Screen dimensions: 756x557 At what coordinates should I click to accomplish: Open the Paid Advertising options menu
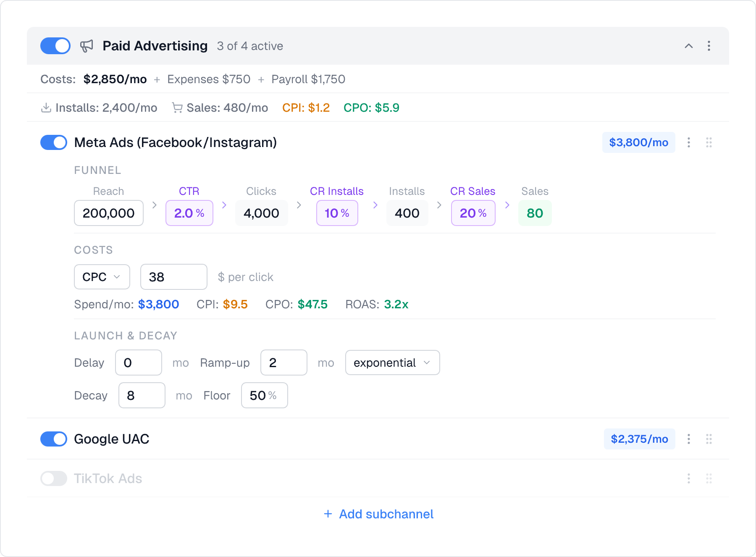point(709,46)
